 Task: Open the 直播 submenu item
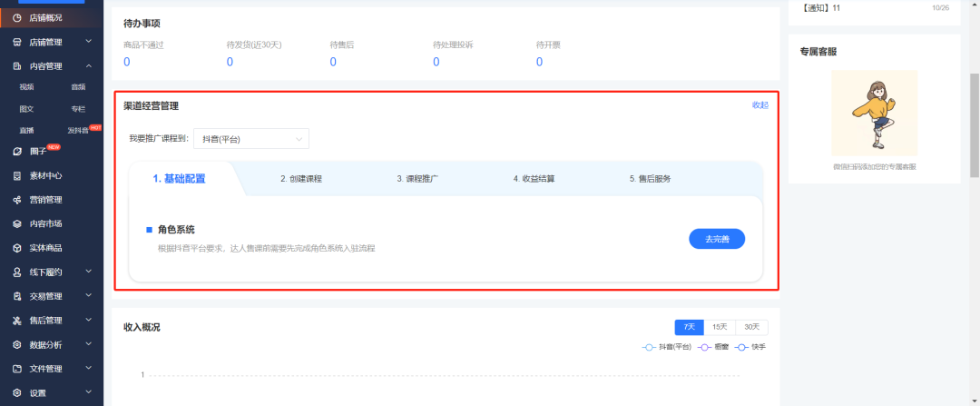pyautogui.click(x=26, y=131)
